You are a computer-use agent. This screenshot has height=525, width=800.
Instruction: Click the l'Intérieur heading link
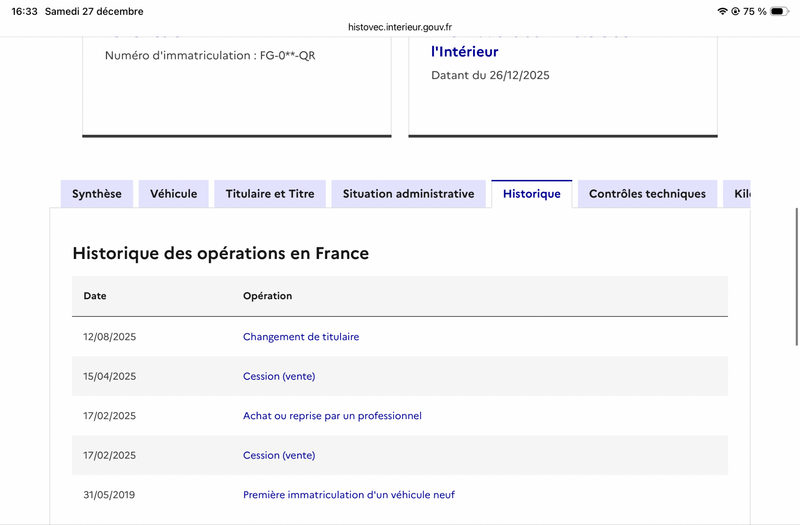pyautogui.click(x=464, y=51)
